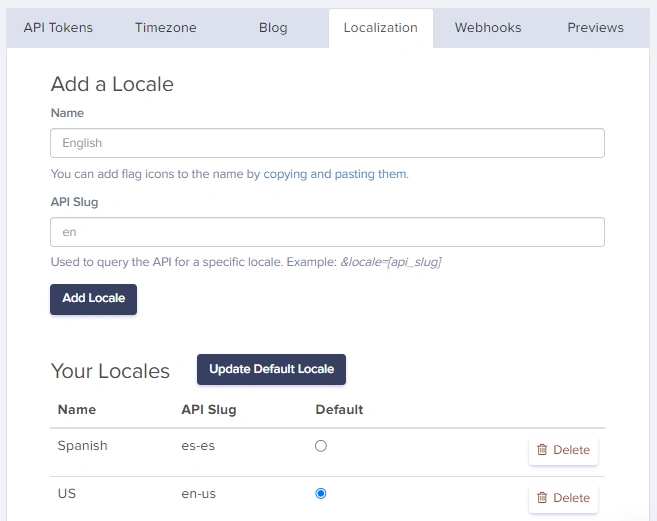The width and height of the screenshot is (657, 521).
Task: Select US default locale radio button
Action: click(321, 493)
